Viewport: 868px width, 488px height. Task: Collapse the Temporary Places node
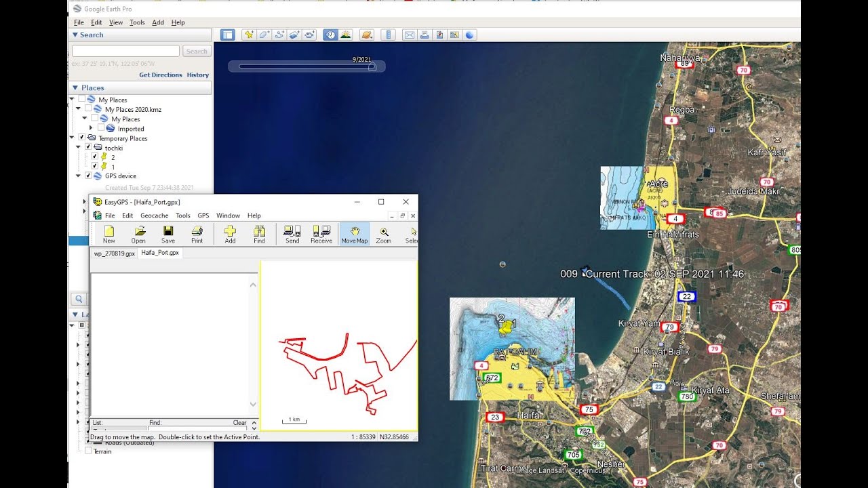point(73,138)
